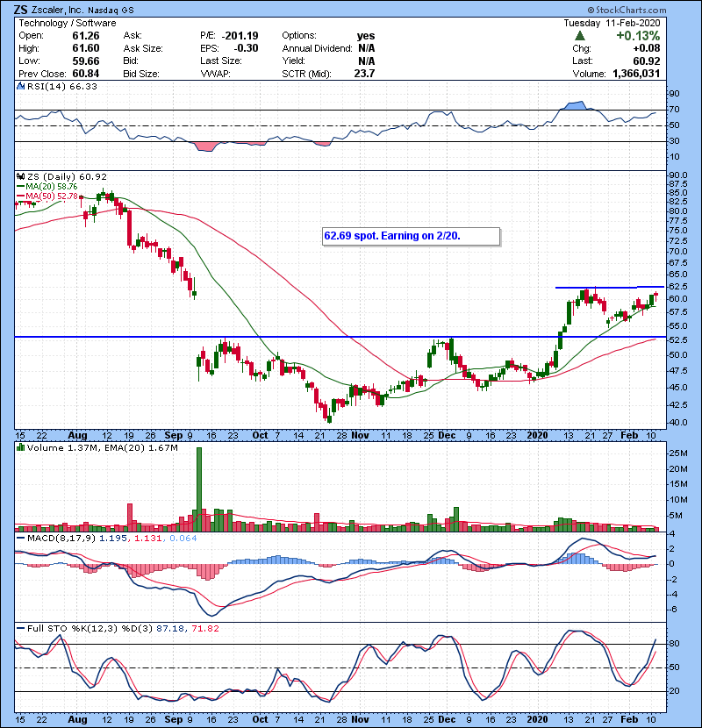Click the 25M volume axis label
702x728 pixels.
click(677, 453)
